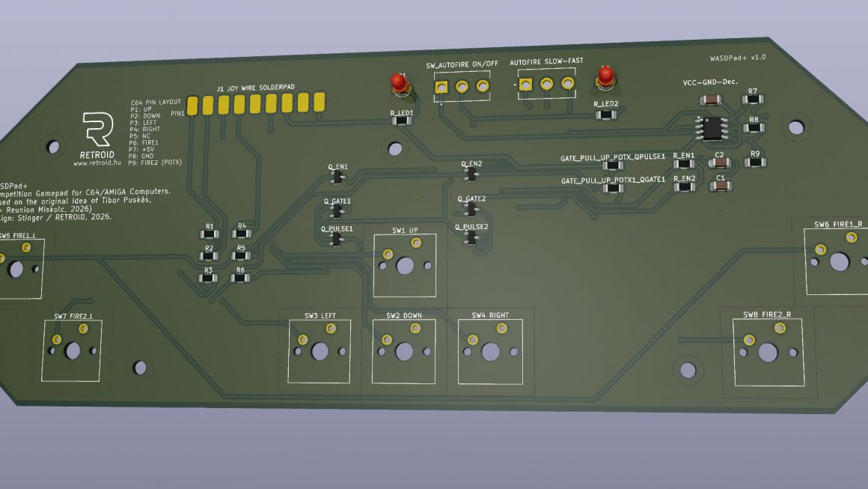
Task: Click the J1 PIN1 solder pad
Action: click(x=193, y=105)
